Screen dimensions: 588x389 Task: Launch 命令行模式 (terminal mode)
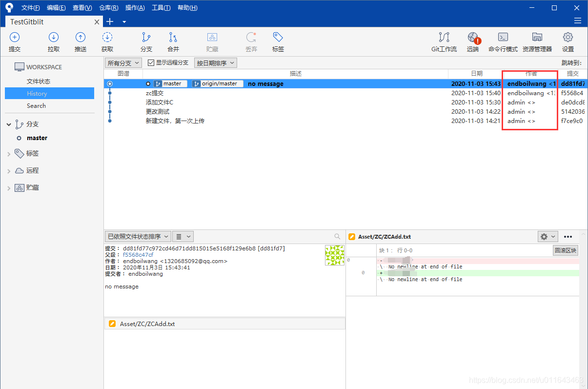pos(503,41)
